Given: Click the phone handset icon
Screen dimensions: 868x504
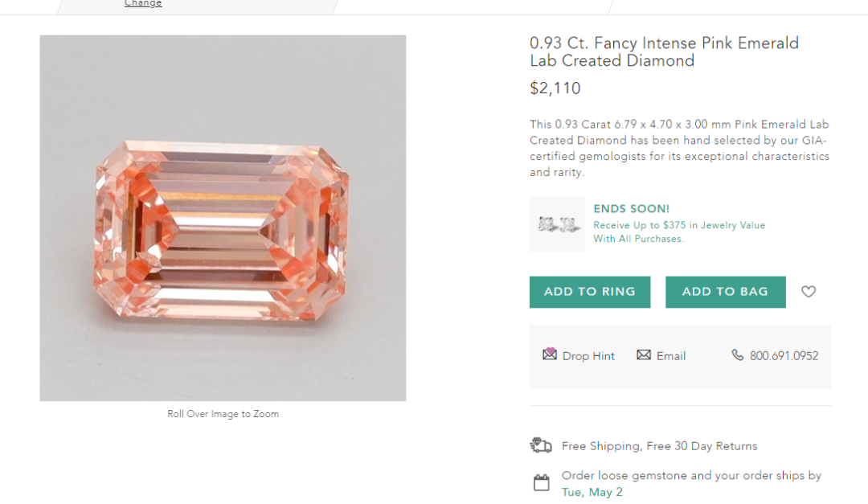Looking at the screenshot, I should 737,355.
